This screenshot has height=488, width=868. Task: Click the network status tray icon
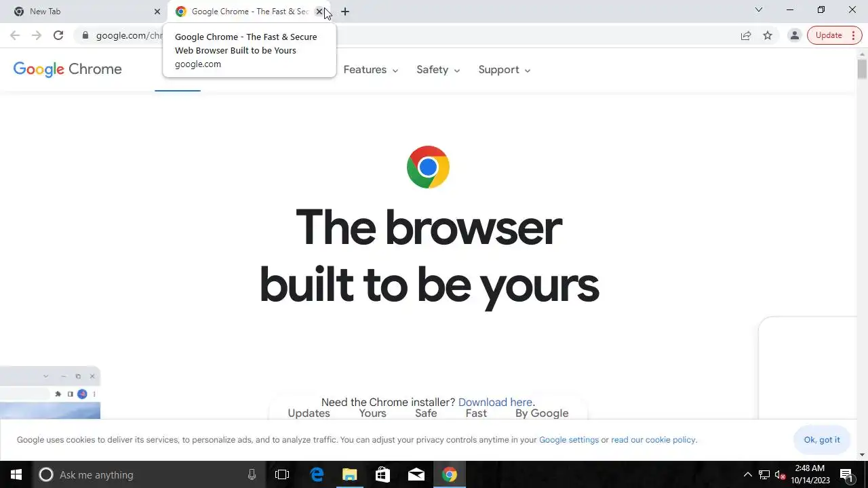(x=764, y=474)
